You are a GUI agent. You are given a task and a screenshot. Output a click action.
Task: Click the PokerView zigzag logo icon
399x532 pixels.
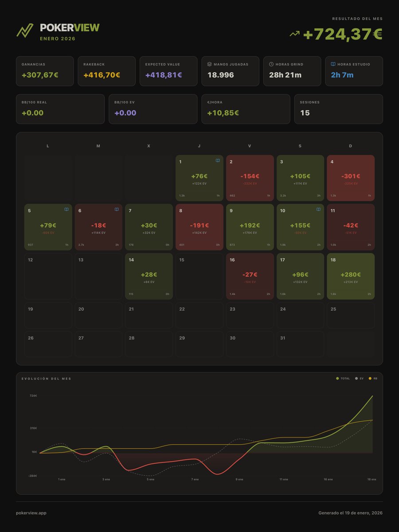click(25, 30)
